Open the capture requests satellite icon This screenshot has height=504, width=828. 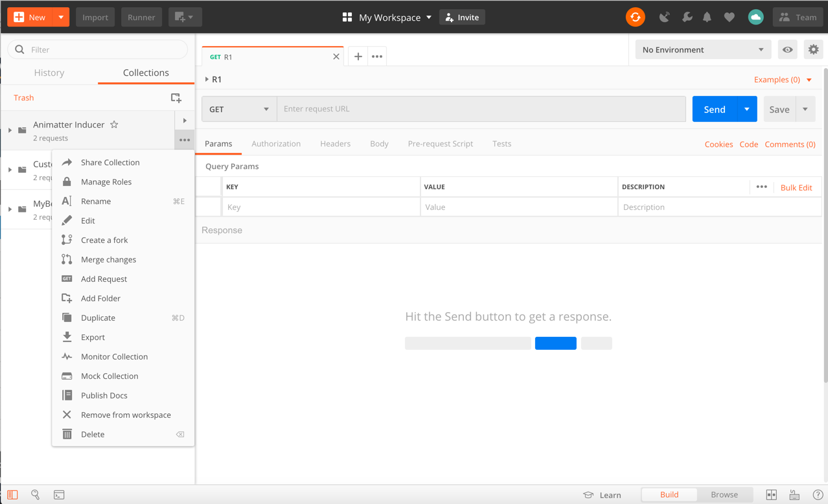coord(664,17)
